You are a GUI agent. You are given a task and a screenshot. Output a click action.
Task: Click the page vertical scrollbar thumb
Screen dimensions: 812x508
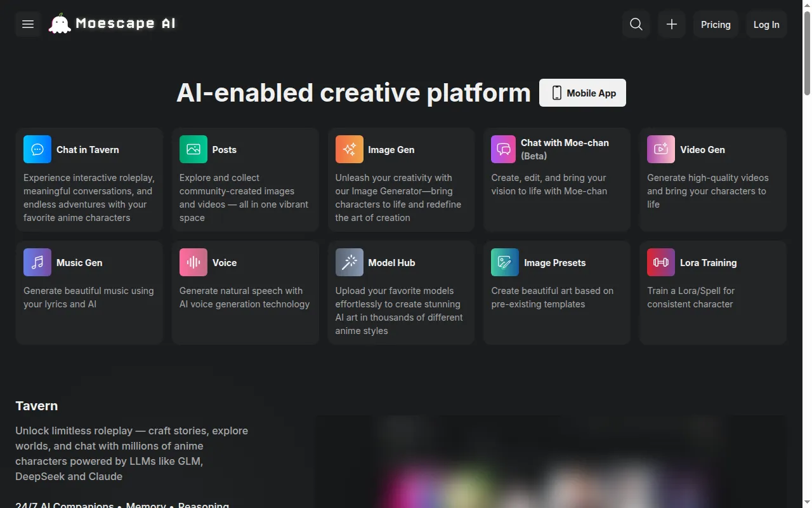point(807,53)
